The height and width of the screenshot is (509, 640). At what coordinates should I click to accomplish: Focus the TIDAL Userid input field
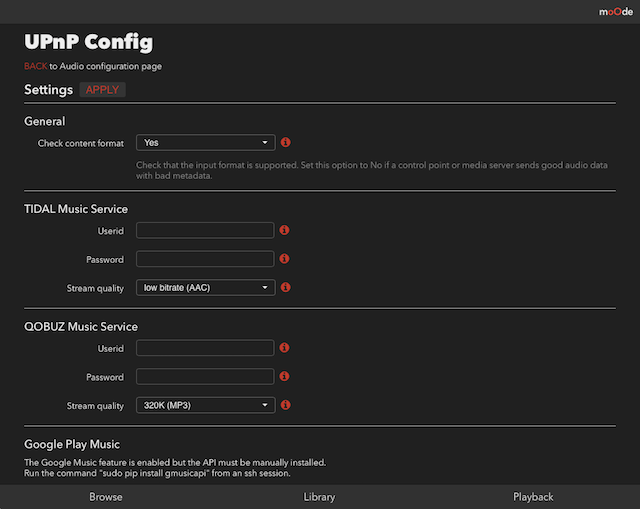point(205,230)
